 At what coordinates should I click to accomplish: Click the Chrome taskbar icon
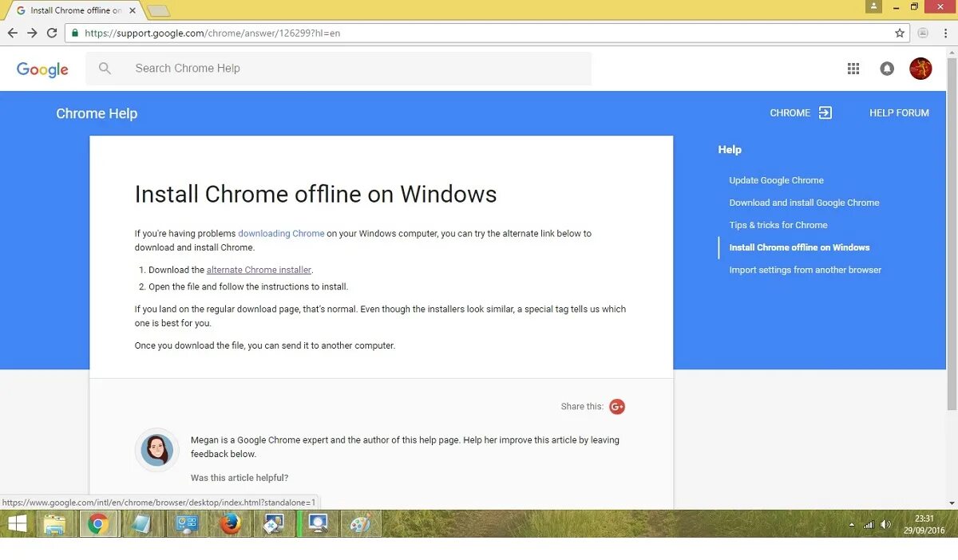(x=99, y=524)
